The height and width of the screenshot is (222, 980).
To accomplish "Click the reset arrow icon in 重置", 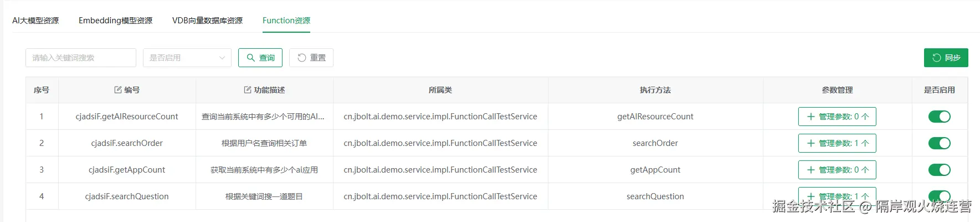I will (302, 58).
